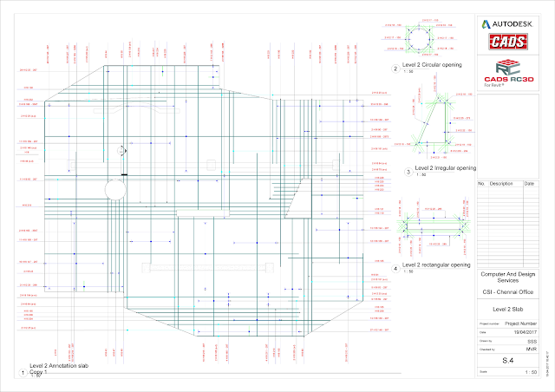The width and height of the screenshot is (555, 392).
Task: Click the Autodesk logo in the title block
Action: coord(507,24)
